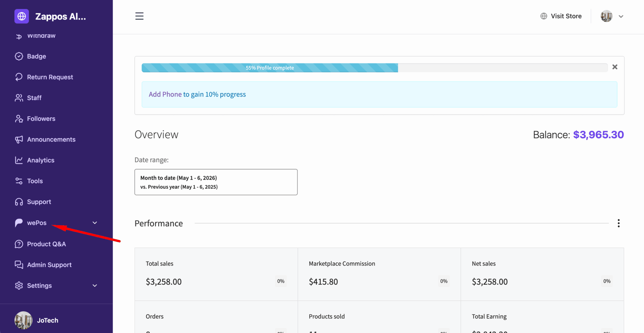The width and height of the screenshot is (644, 333).
Task: Click the Add Phone link
Action: 165,94
